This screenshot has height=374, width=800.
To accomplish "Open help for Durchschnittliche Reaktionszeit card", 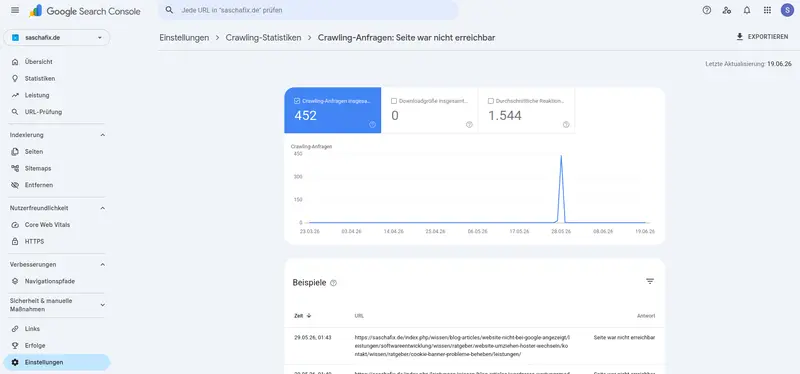I will coord(566,124).
